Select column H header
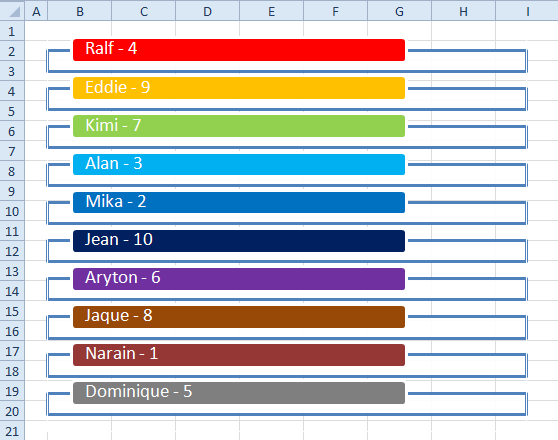558x440 pixels. [463, 11]
